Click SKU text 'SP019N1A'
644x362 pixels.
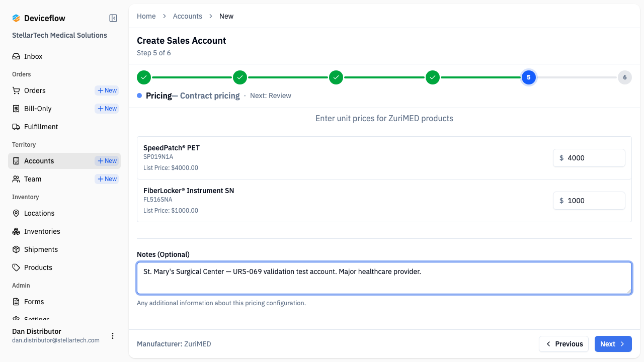158,157
